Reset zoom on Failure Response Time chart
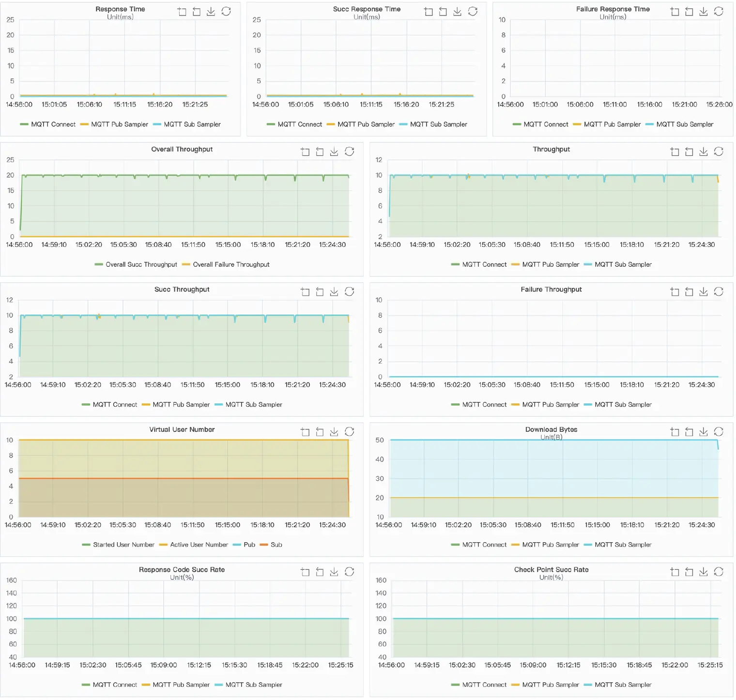 (x=690, y=12)
